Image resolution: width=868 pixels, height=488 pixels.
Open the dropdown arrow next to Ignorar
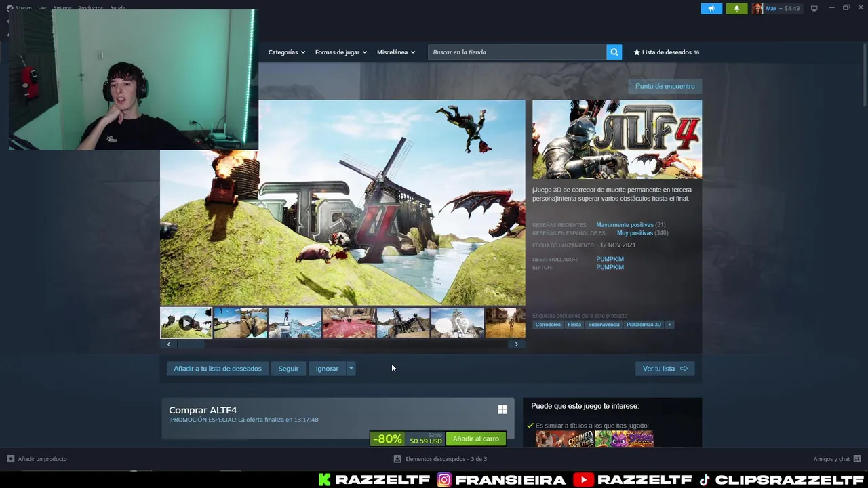tap(351, 369)
